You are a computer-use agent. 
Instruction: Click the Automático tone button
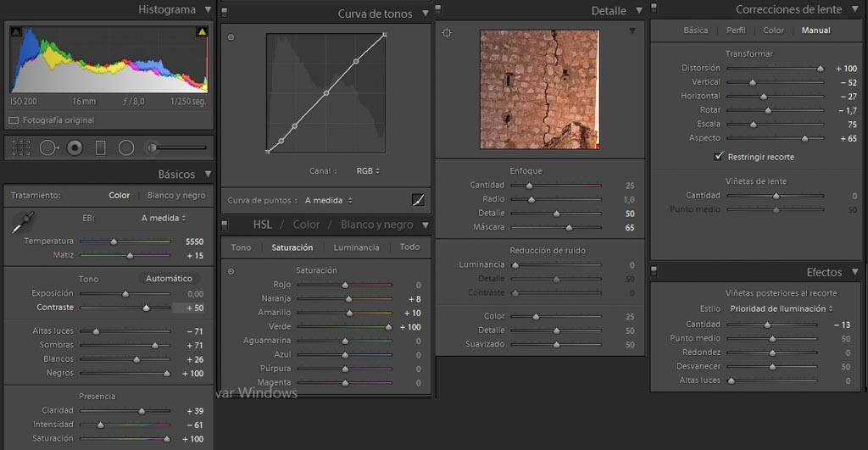tap(169, 279)
